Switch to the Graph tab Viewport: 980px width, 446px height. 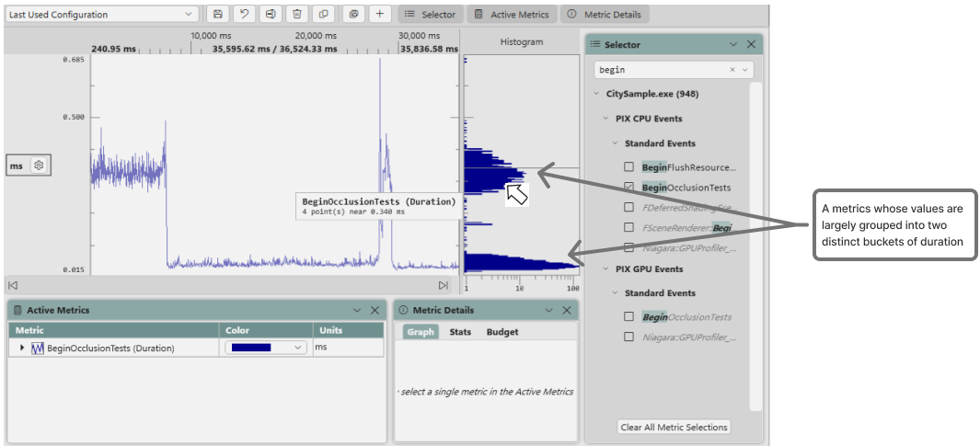pyautogui.click(x=421, y=332)
